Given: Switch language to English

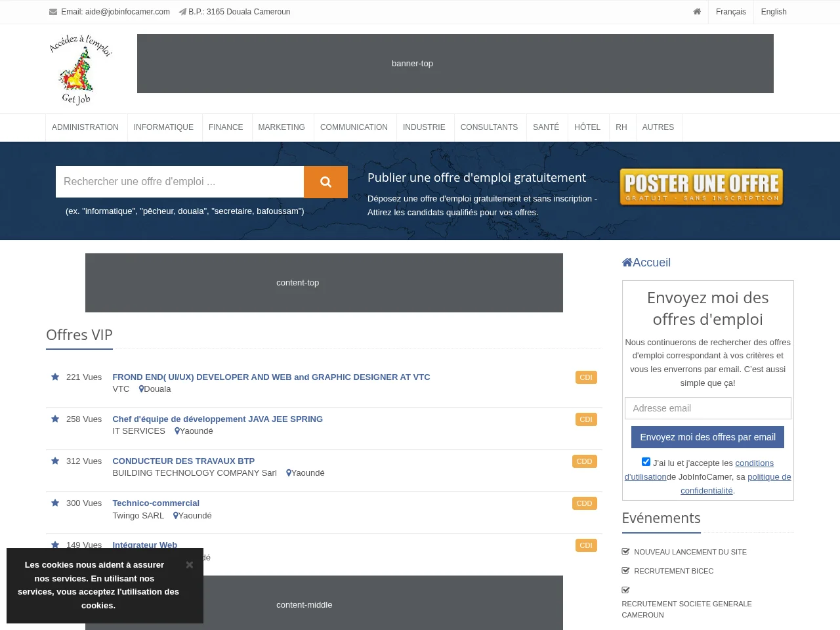Looking at the screenshot, I should click(774, 12).
